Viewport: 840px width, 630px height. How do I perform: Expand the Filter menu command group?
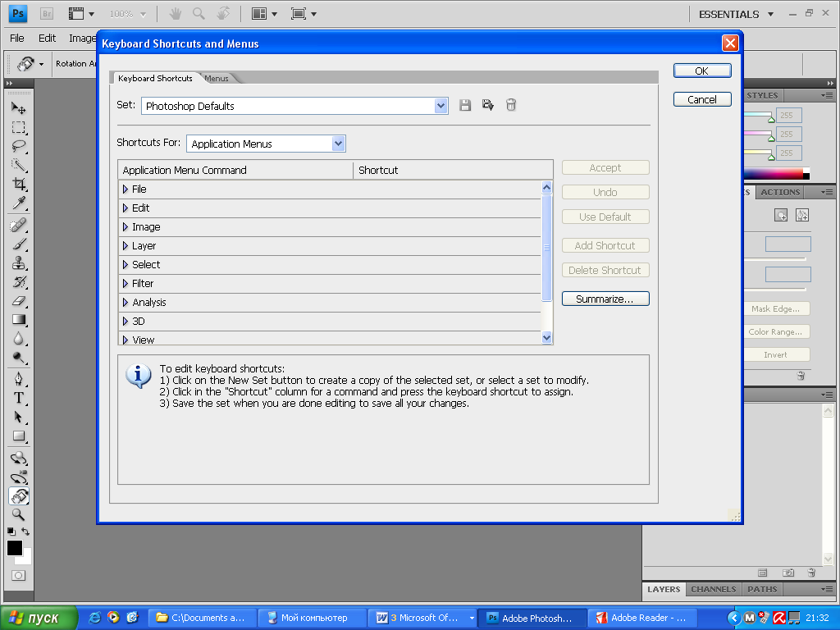pos(126,283)
